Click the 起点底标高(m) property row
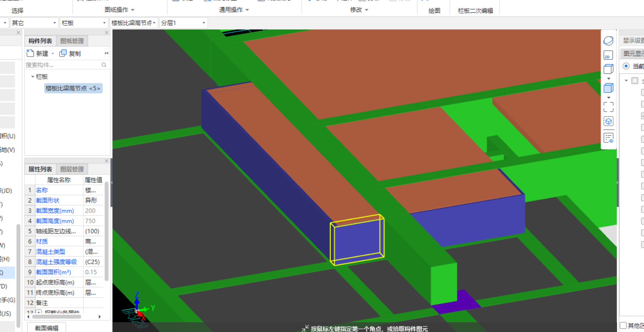 [x=65, y=282]
